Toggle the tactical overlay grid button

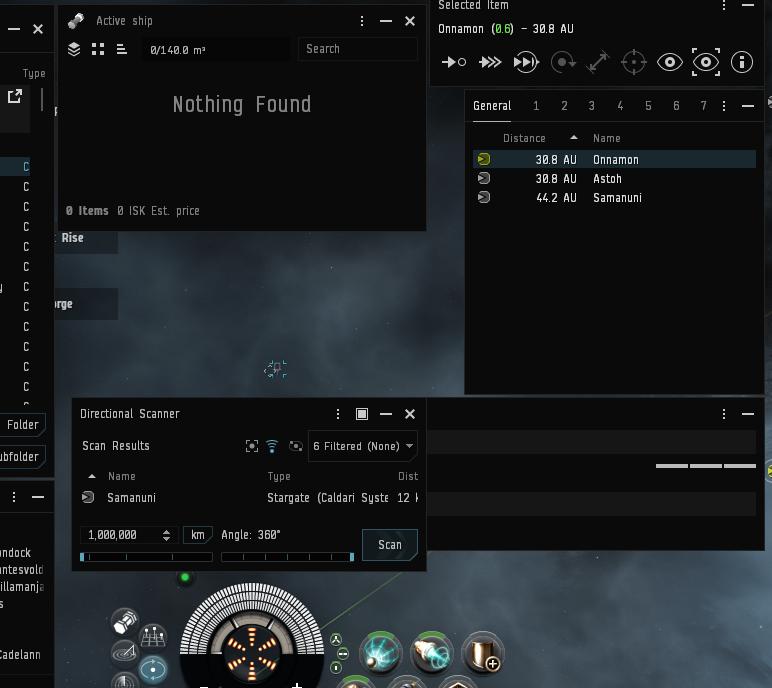[x=153, y=636]
